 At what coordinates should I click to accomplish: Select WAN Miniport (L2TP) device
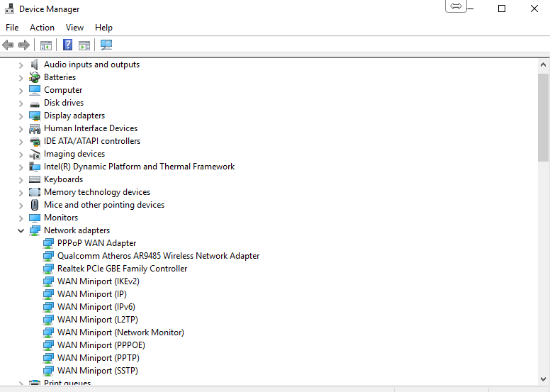98,320
